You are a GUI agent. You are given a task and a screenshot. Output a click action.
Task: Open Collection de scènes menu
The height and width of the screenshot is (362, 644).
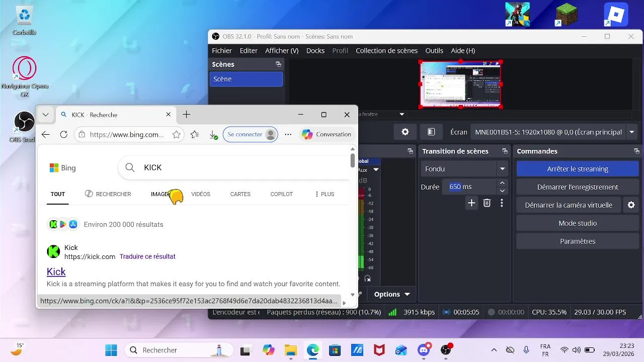pyautogui.click(x=386, y=50)
